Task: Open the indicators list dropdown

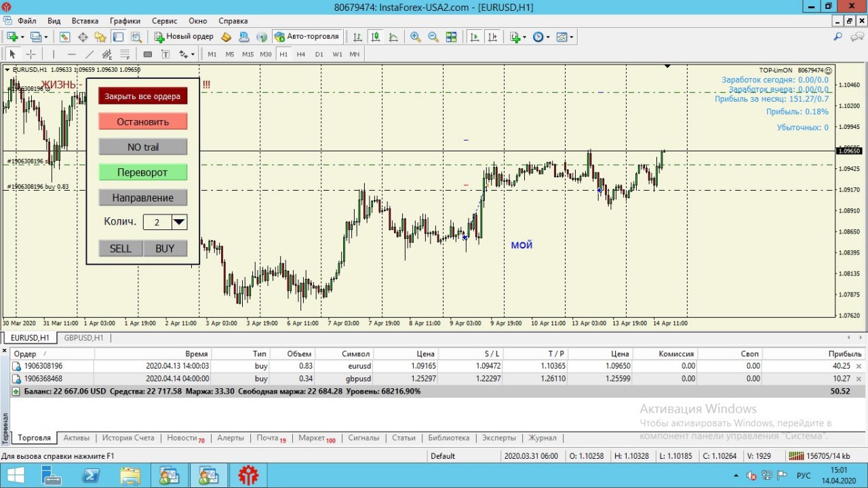Action: (x=524, y=37)
